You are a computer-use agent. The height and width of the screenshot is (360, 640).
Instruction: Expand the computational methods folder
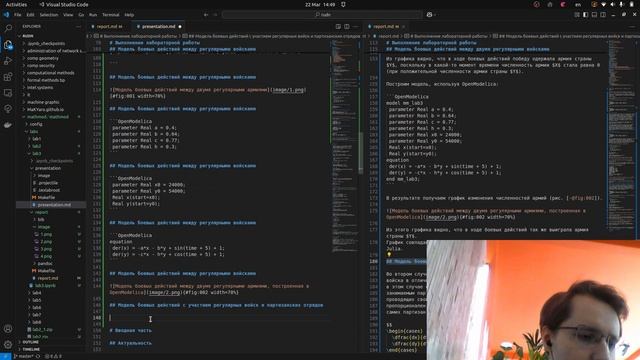click(50, 73)
